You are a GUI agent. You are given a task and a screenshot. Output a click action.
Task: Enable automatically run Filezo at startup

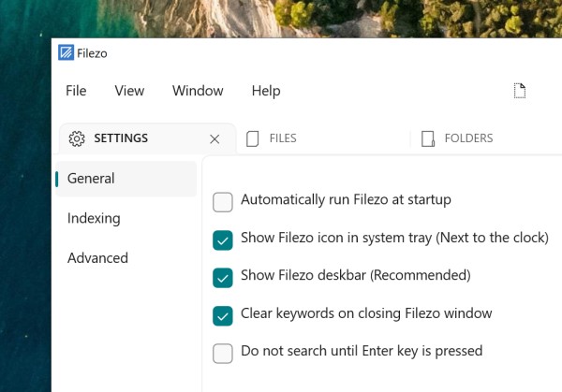point(223,201)
